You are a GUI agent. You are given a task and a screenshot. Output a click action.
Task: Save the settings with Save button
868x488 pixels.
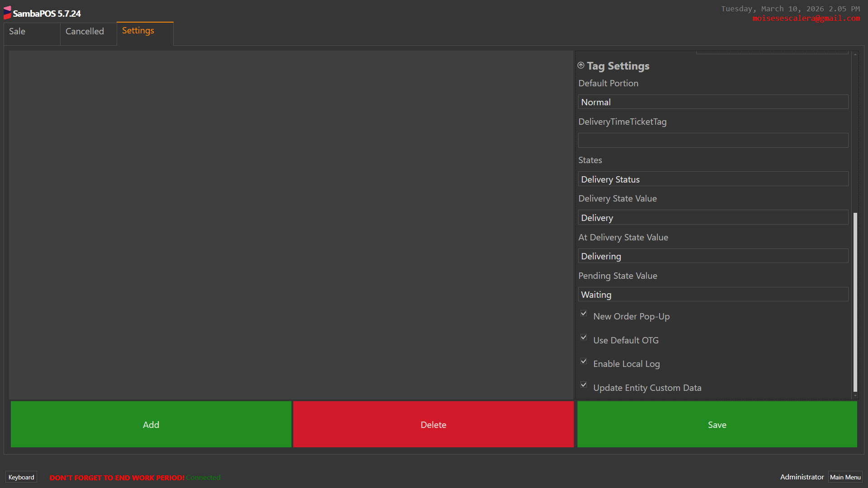tap(717, 424)
